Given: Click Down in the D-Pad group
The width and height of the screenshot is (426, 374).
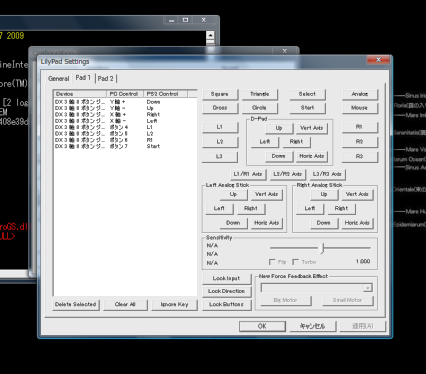Looking at the screenshot, I should (279, 156).
